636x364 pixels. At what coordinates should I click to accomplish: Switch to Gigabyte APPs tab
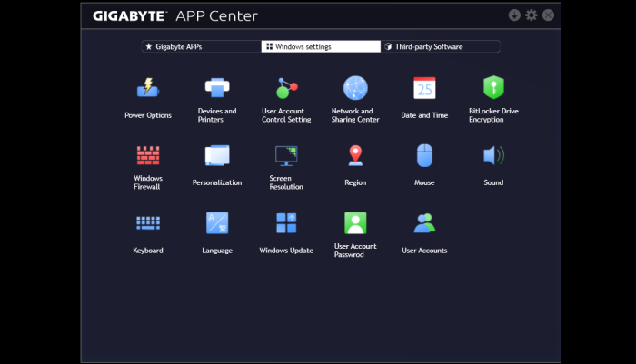201,46
